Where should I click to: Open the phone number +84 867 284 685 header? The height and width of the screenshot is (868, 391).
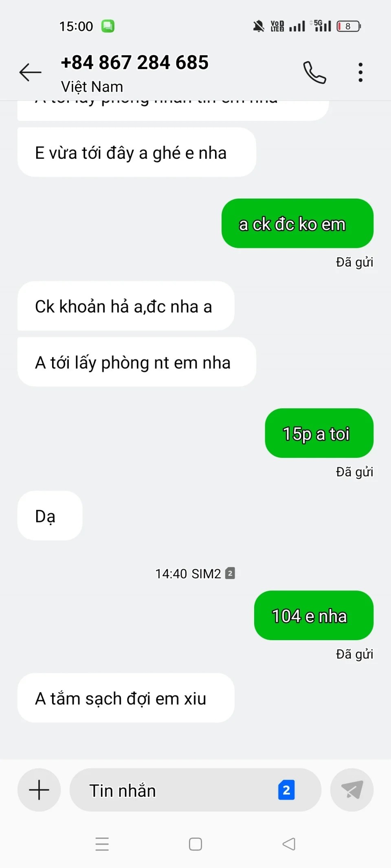tap(134, 63)
